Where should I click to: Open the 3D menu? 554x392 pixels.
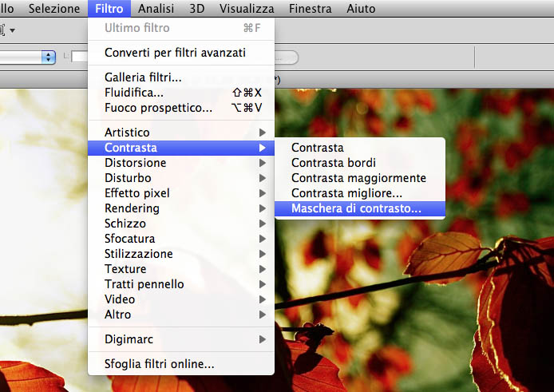pos(197,9)
